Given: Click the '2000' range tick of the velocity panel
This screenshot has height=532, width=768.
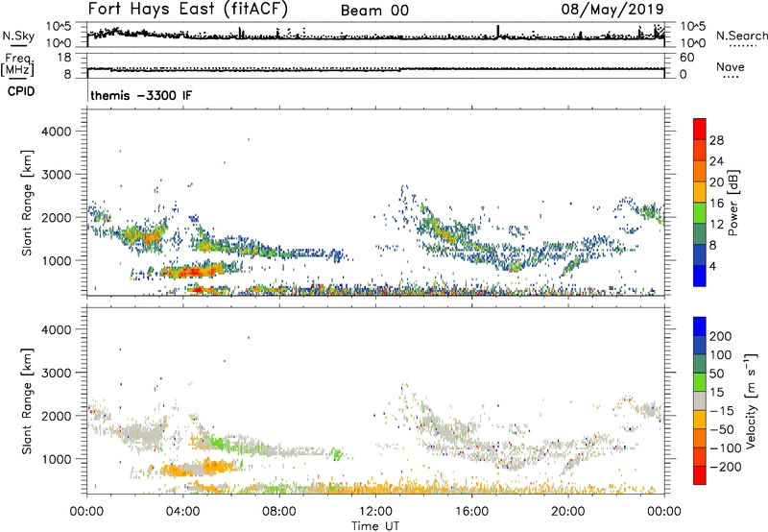Looking at the screenshot, I should tap(56, 416).
